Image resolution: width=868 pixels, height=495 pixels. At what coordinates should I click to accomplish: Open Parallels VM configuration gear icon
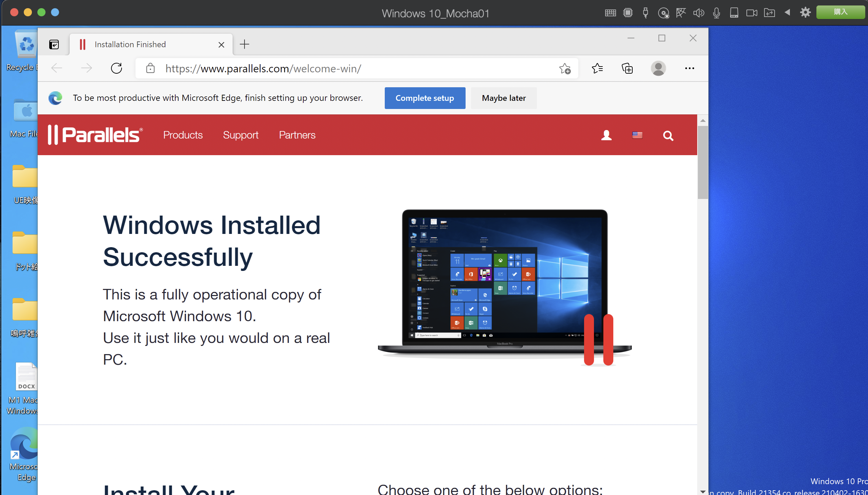(805, 13)
